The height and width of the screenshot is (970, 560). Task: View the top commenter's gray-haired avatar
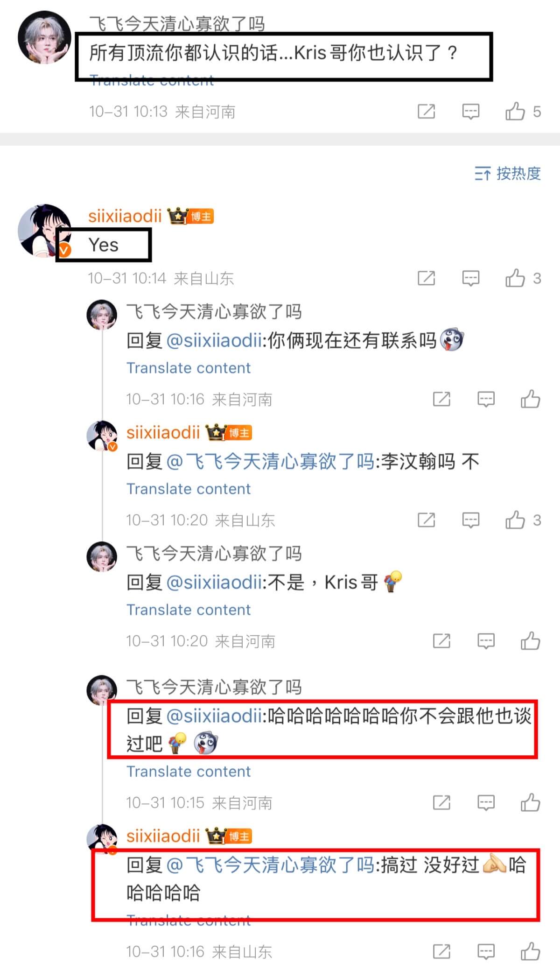click(44, 37)
